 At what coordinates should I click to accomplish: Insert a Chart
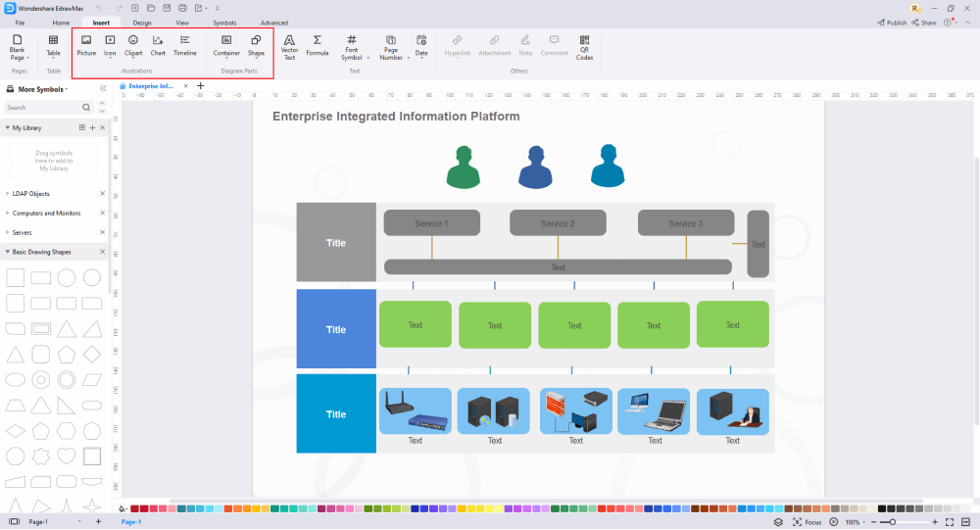tap(158, 45)
